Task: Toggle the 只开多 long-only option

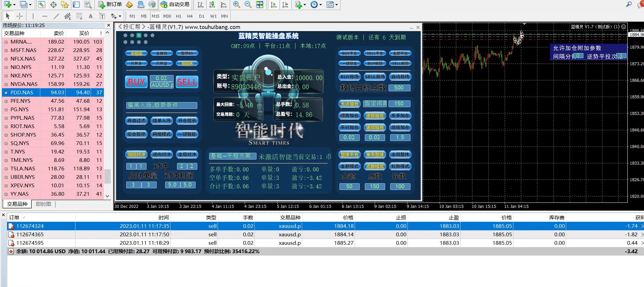Action: (x=136, y=63)
